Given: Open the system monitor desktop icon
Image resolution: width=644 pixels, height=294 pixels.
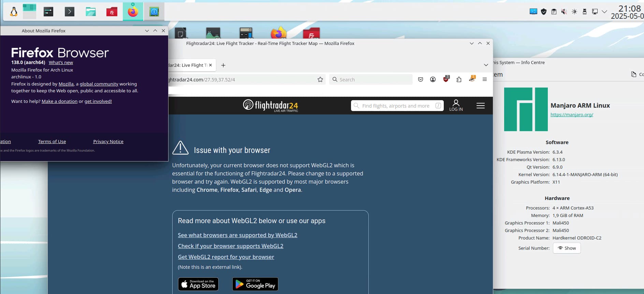Looking at the screenshot, I should coord(213,33).
